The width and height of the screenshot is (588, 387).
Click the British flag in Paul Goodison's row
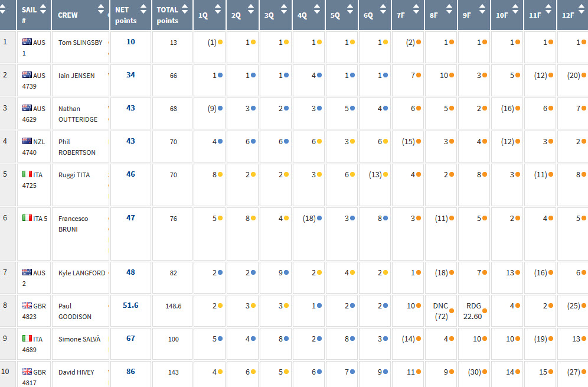click(27, 305)
